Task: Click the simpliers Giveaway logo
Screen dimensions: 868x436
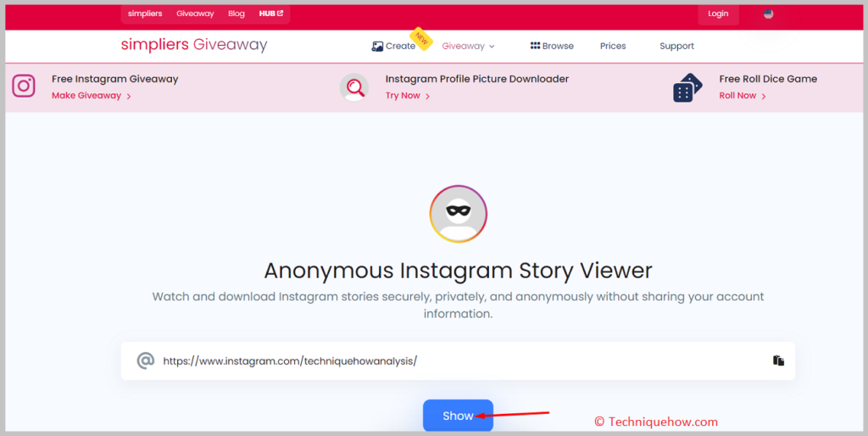Action: click(x=194, y=45)
